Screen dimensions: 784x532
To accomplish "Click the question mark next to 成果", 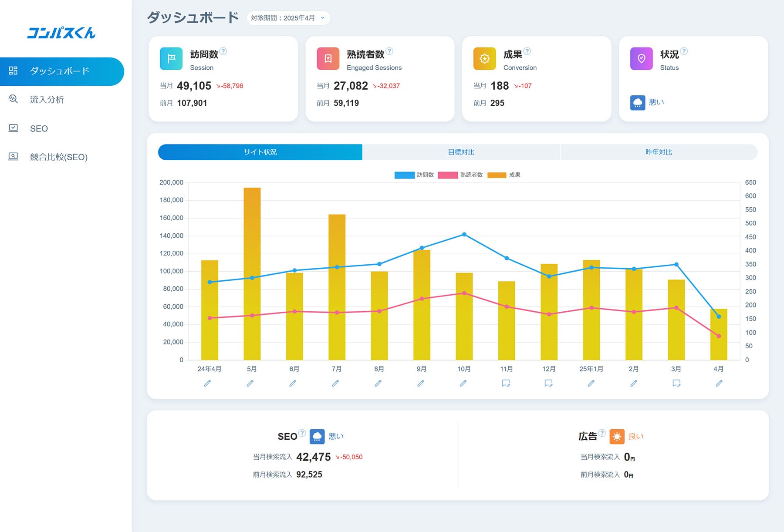I will [x=527, y=51].
